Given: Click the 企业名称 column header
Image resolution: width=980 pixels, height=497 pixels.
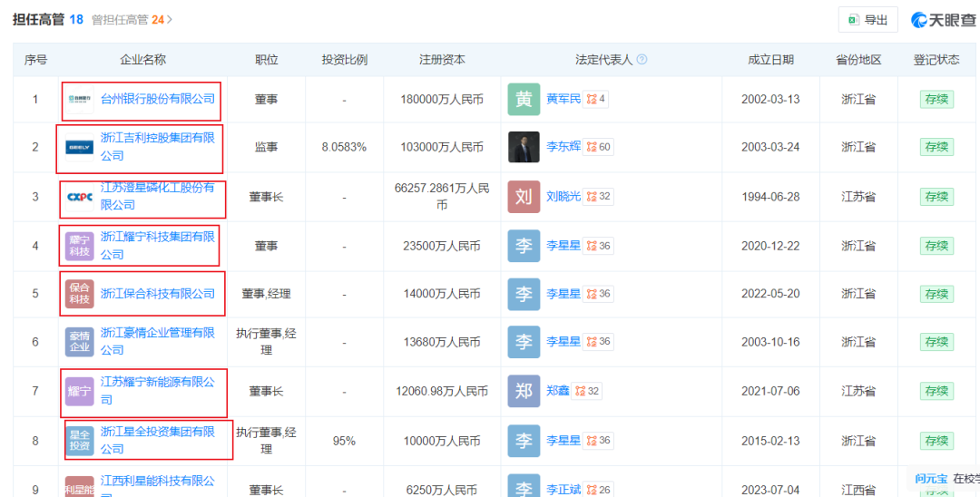Looking at the screenshot, I should [143, 60].
